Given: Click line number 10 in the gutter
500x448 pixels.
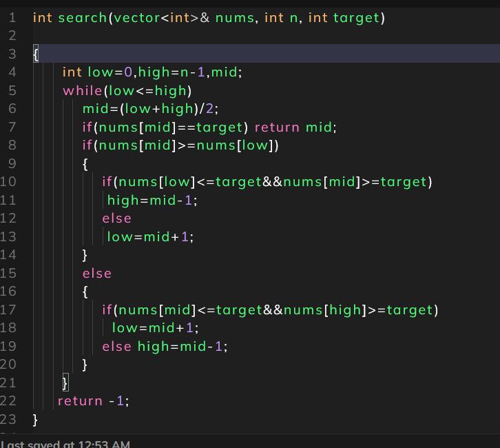Looking at the screenshot, I should point(8,182).
